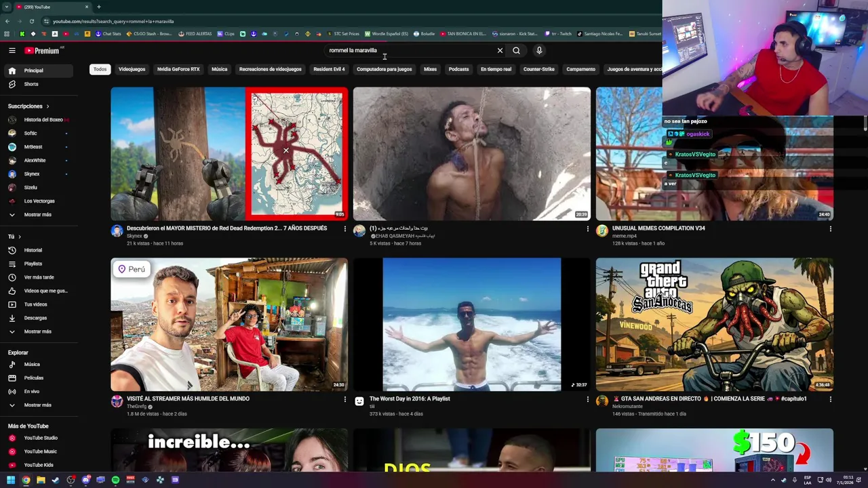
Task: Open options menu for GTA SAN ANDREAS video
Action: (x=830, y=400)
